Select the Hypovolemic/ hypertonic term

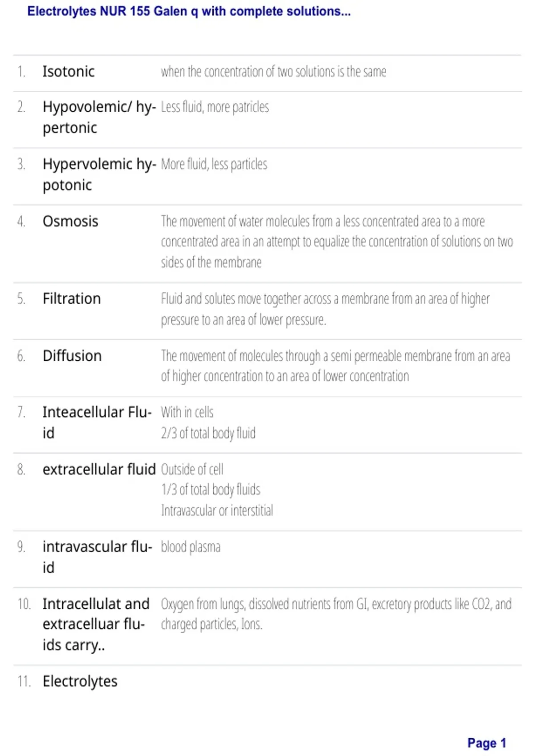99,117
